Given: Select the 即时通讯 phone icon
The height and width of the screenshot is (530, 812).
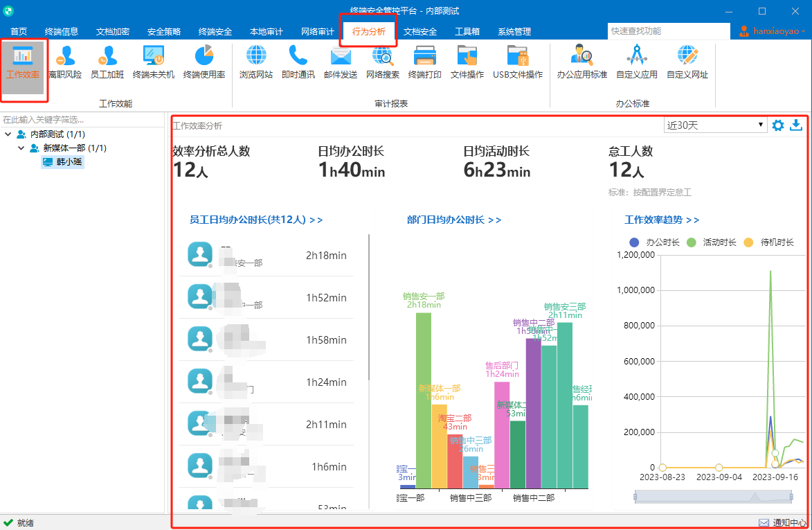Looking at the screenshot, I should (298, 62).
